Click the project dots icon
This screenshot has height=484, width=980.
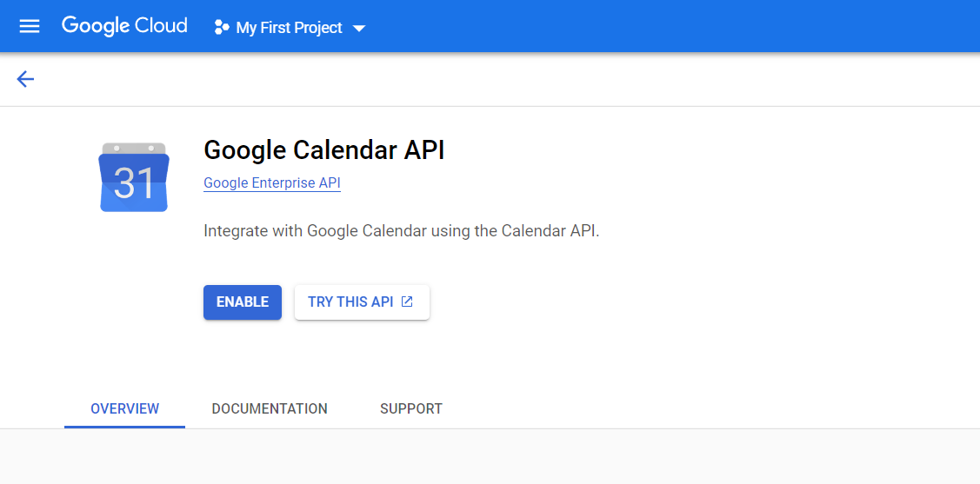(222, 28)
